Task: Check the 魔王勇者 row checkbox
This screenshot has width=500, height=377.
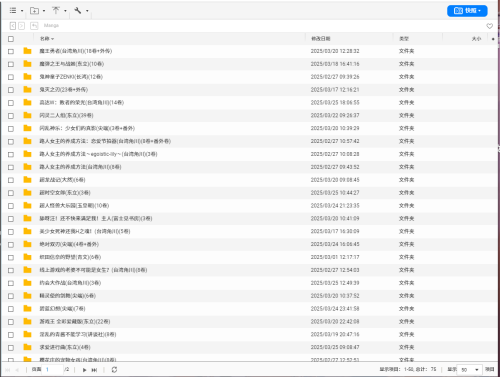Action: coord(11,51)
